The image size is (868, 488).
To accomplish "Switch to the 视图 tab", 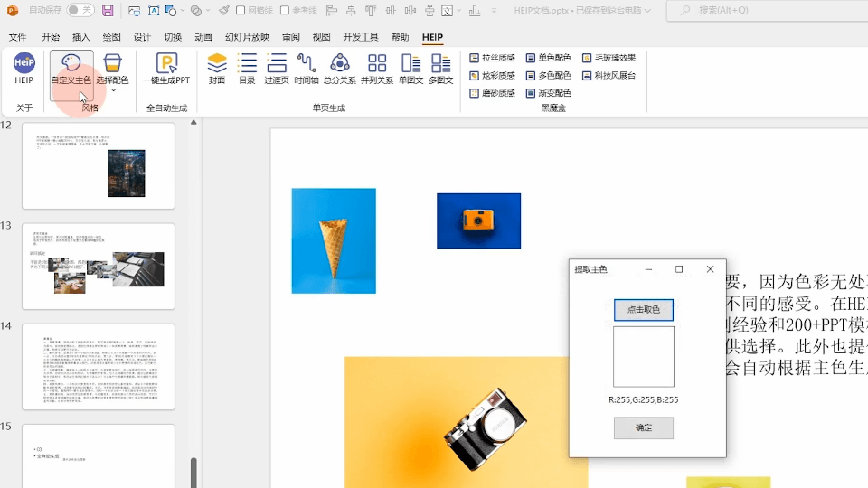I will [321, 37].
